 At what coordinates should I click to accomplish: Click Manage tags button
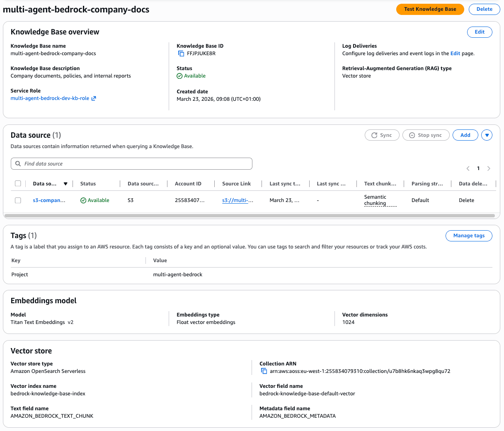pyautogui.click(x=468, y=236)
